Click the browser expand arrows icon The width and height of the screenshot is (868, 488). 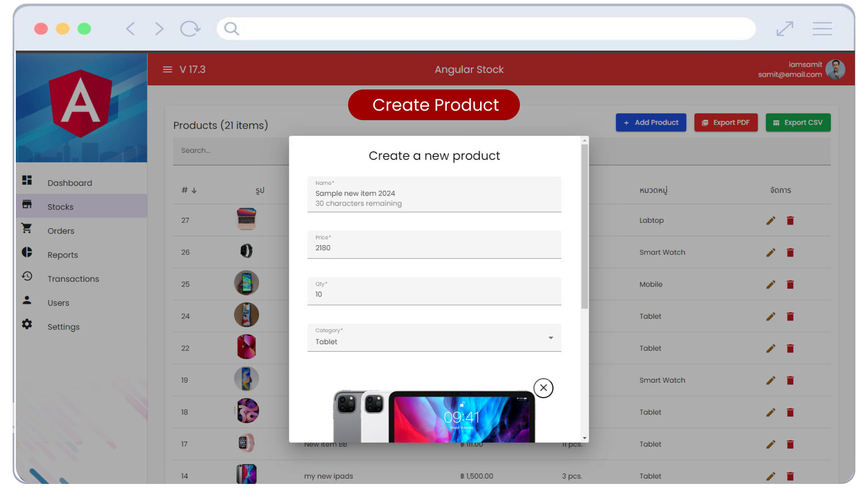(785, 29)
